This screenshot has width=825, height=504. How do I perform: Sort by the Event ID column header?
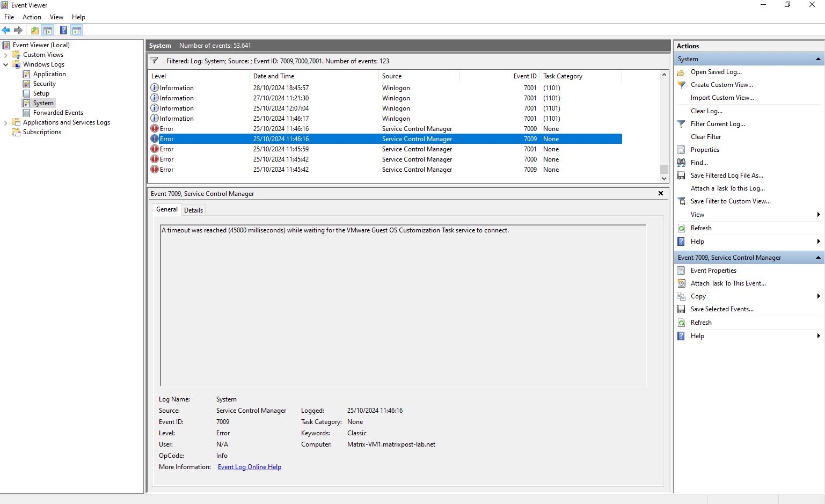pyautogui.click(x=499, y=76)
